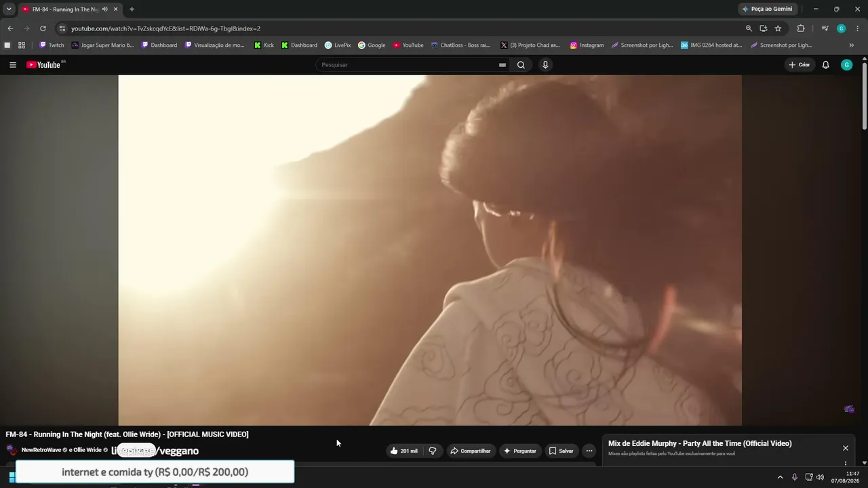Click the page vertical scrollbar
This screenshot has height=488, width=868.
tap(865, 96)
